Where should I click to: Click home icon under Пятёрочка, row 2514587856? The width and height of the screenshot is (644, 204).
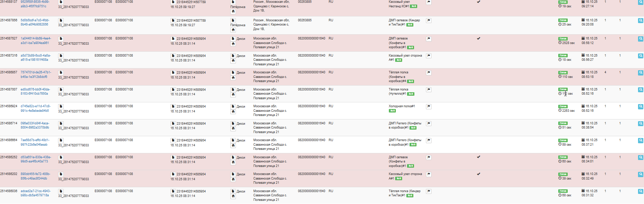(x=233, y=30)
